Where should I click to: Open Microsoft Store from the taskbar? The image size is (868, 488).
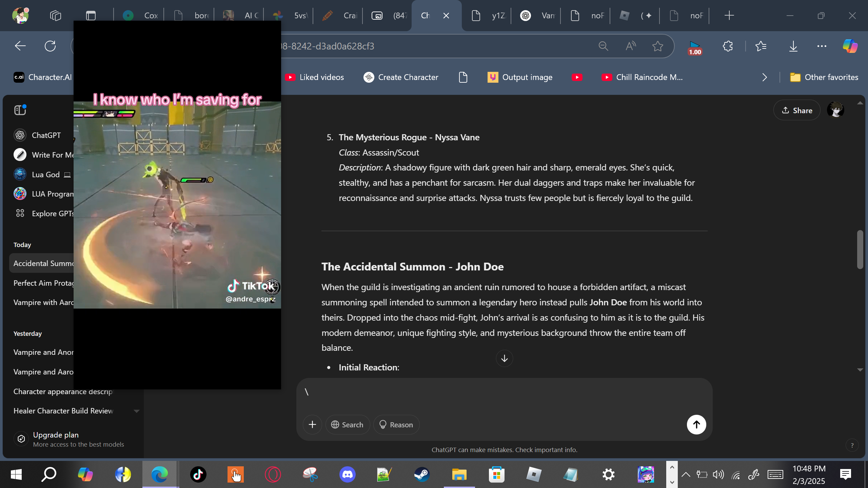496,474
